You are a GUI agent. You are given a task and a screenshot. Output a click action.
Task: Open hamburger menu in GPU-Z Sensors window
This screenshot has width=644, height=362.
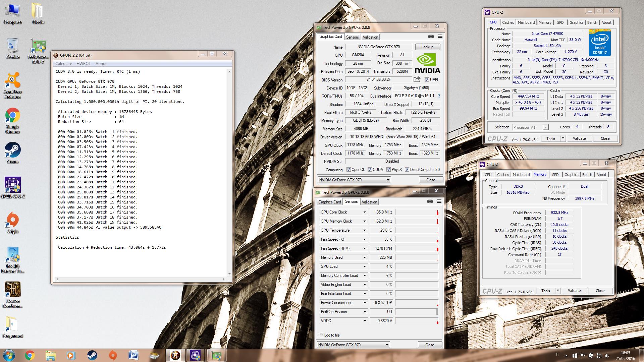click(439, 201)
